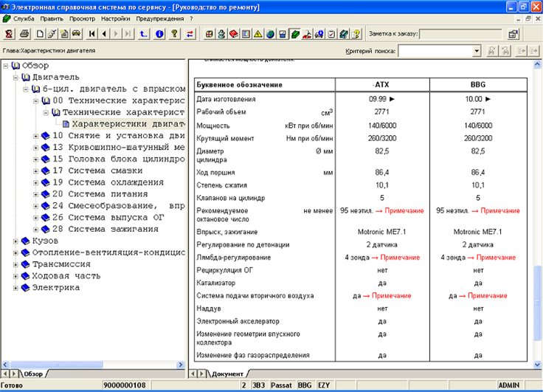Screen dimensions: 546x392
Task: Select the Обзор tab at bottom
Action: 33,374
